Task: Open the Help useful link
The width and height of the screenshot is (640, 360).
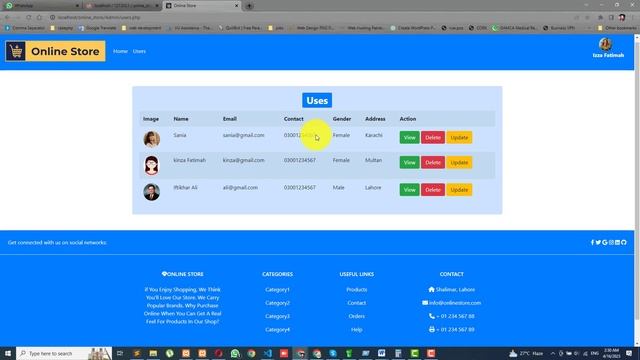Action: pyautogui.click(x=357, y=330)
